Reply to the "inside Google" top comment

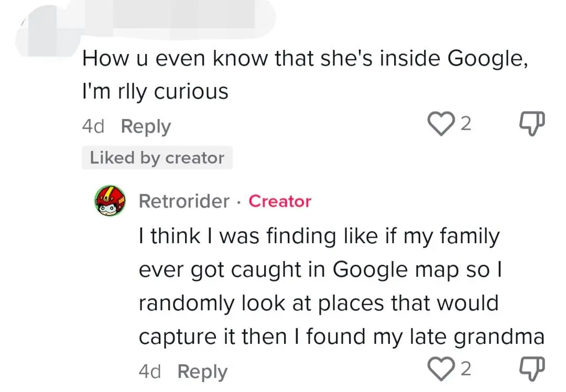point(146,126)
